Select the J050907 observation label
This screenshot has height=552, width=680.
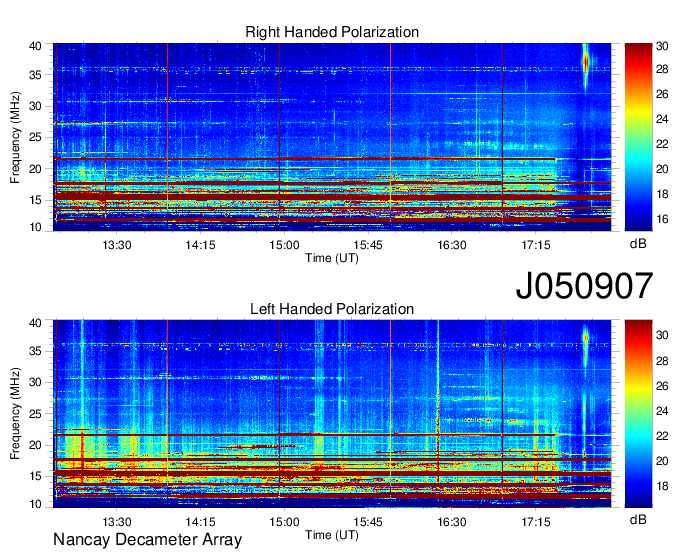click(x=584, y=286)
